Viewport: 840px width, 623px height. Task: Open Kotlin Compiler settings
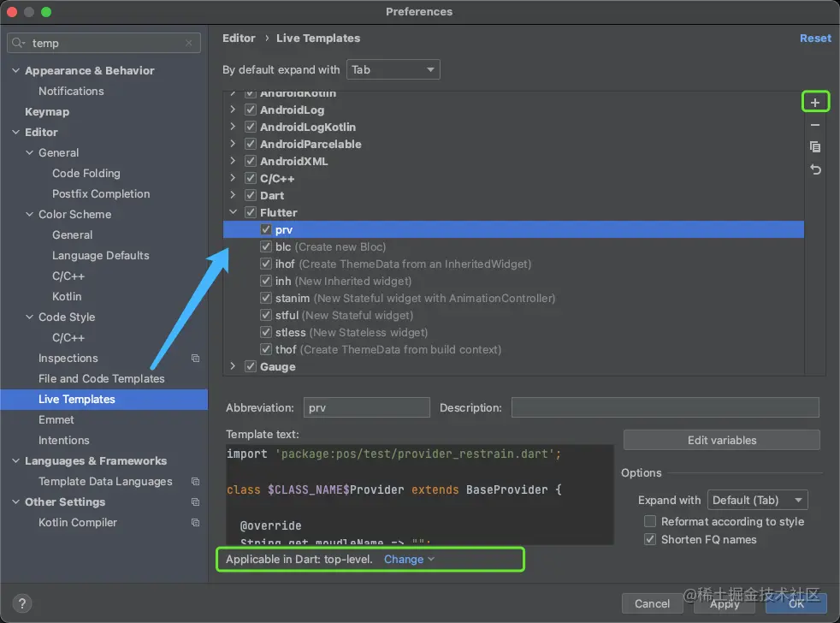[x=78, y=522]
